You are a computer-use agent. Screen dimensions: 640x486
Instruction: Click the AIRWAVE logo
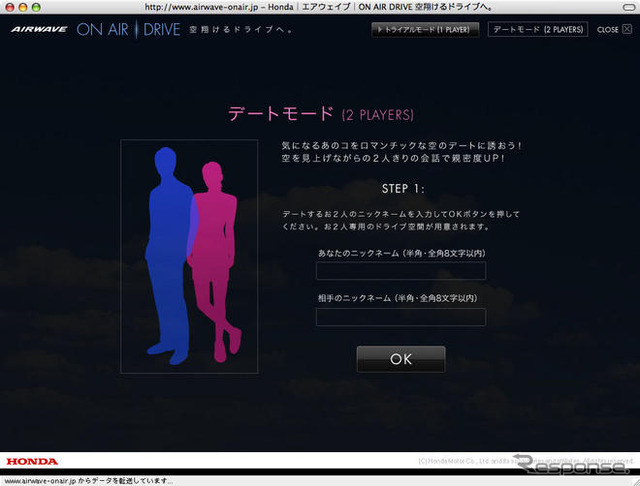point(39,29)
